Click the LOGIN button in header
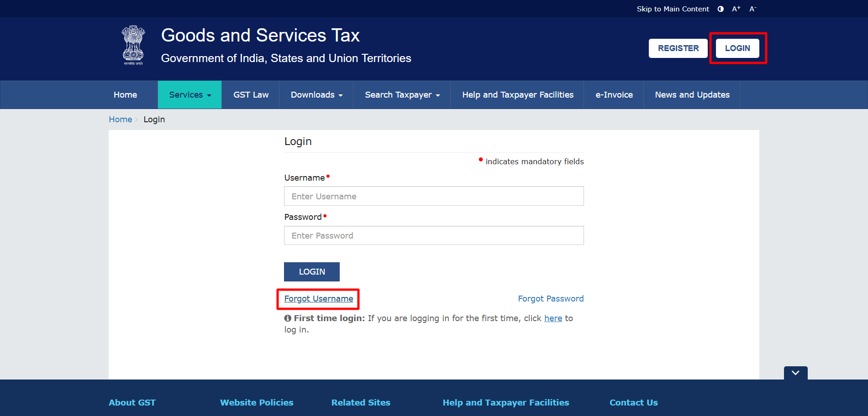 (737, 48)
